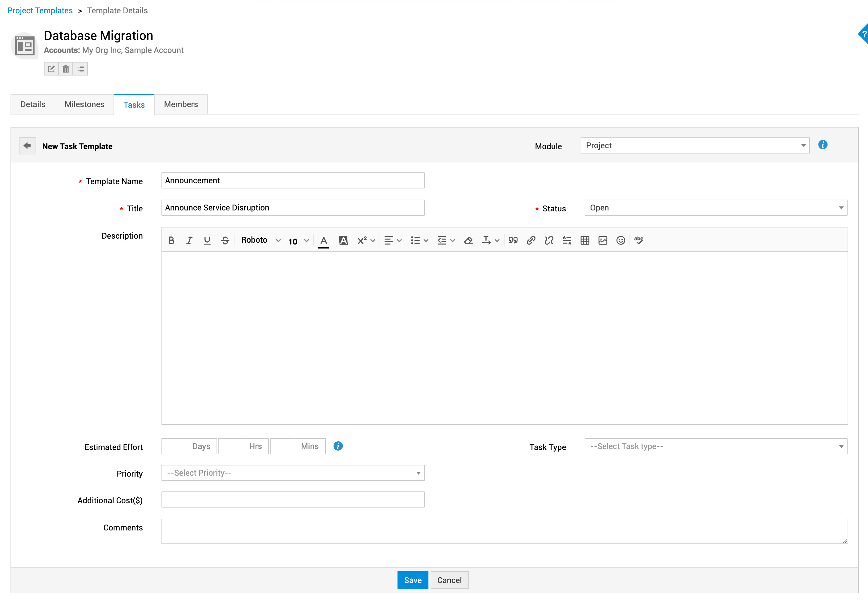
Task: Click the blockquote icon in toolbar
Action: point(513,240)
